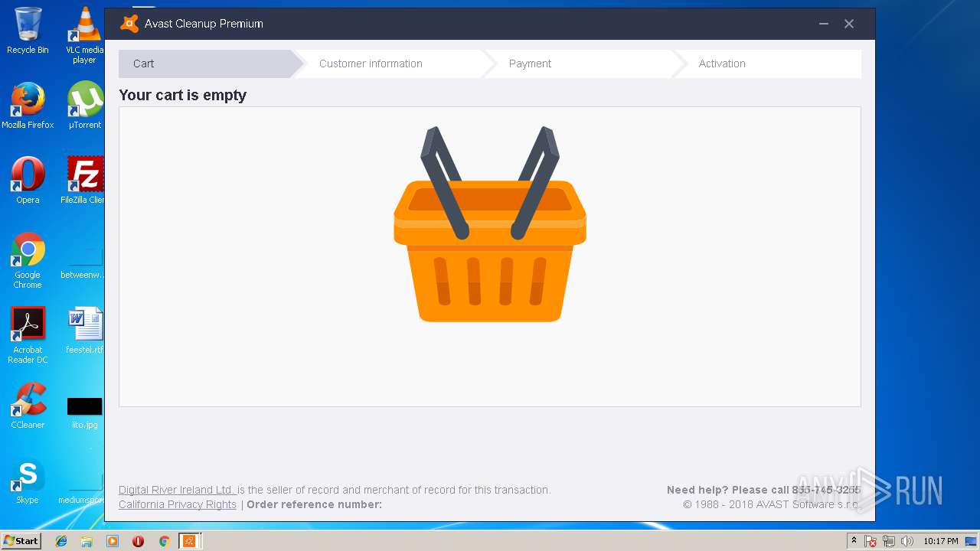Open Chrome from the taskbar
This screenshot has width=980, height=551.
[164, 541]
